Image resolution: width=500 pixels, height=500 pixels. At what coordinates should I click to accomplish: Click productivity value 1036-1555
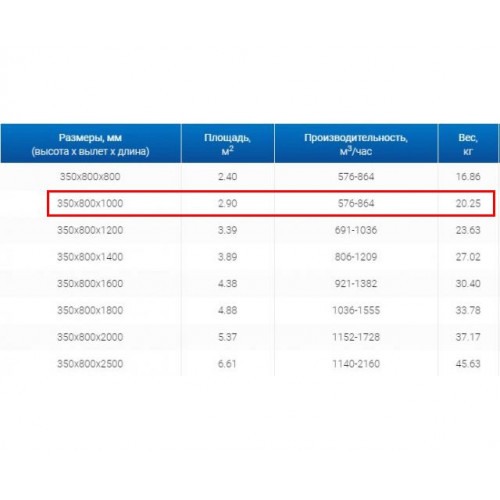point(356,310)
